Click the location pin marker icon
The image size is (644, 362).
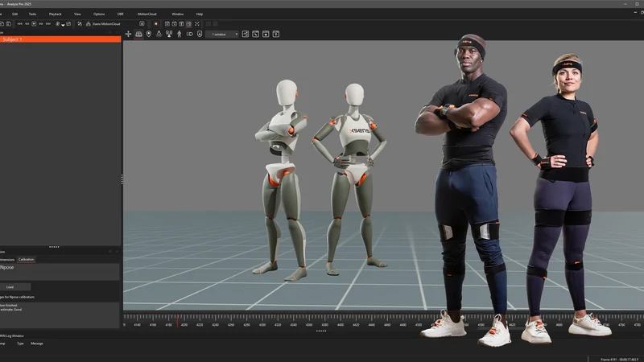149,34
